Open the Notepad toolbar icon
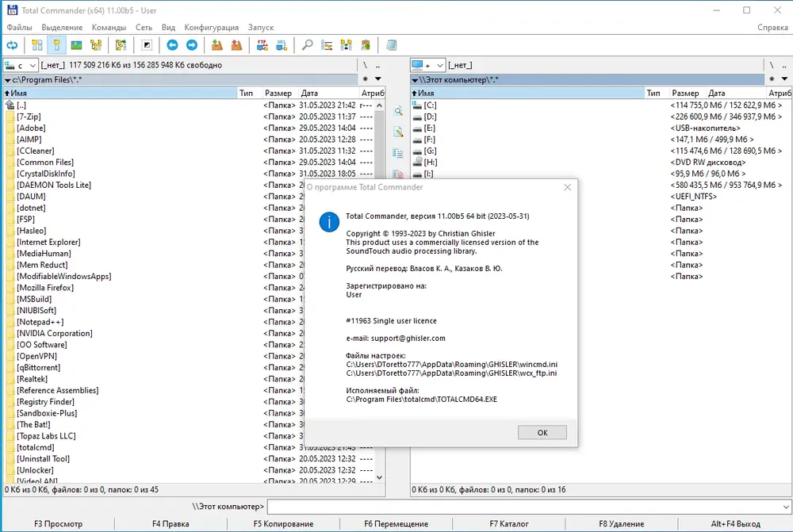Viewport: 793px width, 532px height. click(392, 45)
